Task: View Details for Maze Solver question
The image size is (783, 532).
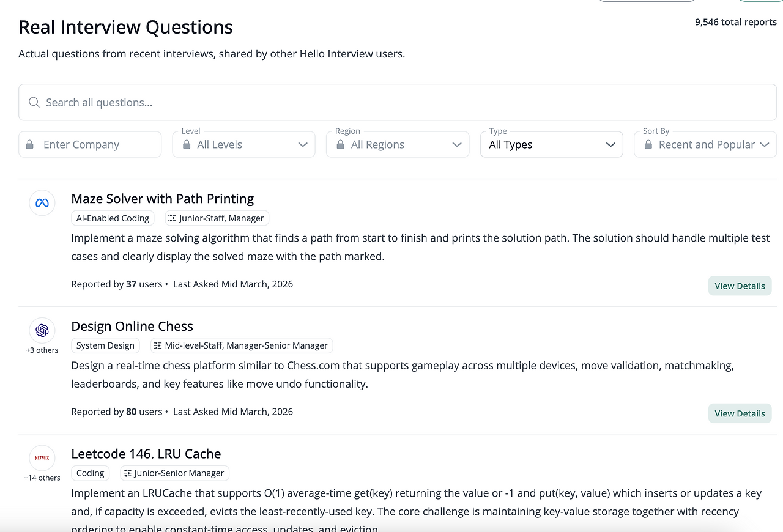Action: 740,286
